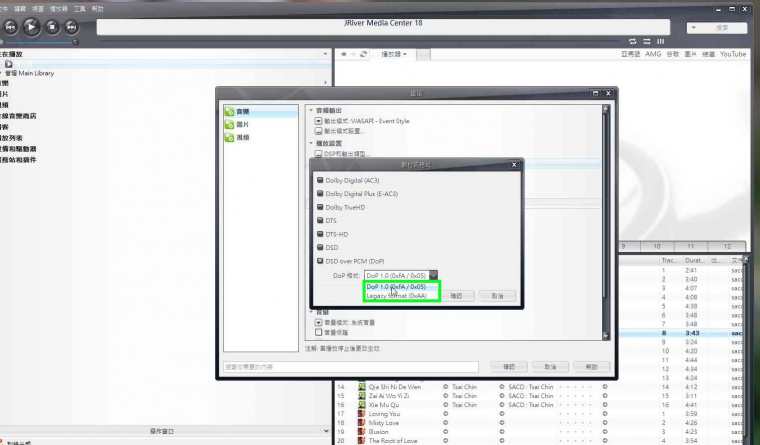Screen dimensions: 760x445
Task: Click the volume slider knob
Action: pos(76,42)
